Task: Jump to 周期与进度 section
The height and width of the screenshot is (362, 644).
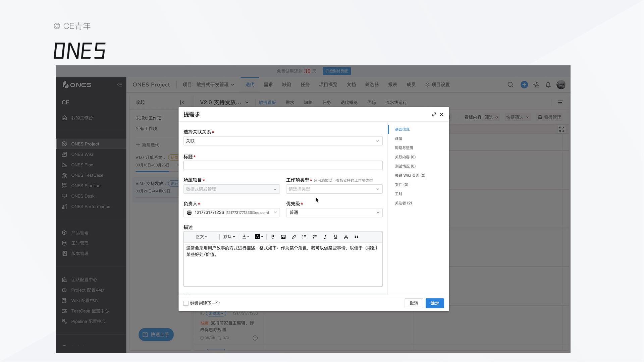Action: pyautogui.click(x=404, y=148)
